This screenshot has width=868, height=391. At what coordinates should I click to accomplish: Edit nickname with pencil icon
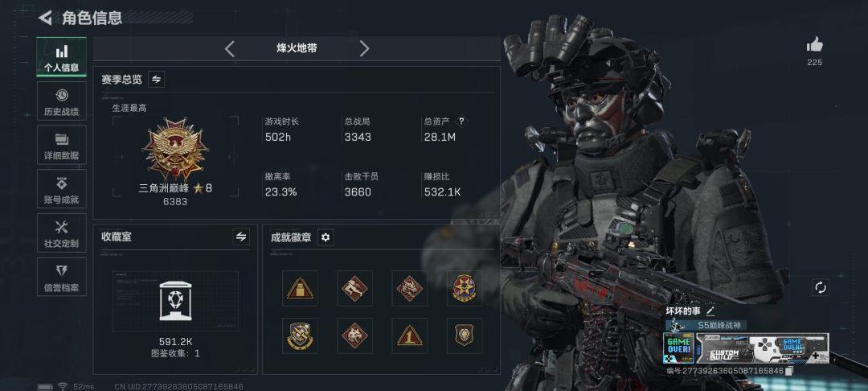[x=710, y=311]
